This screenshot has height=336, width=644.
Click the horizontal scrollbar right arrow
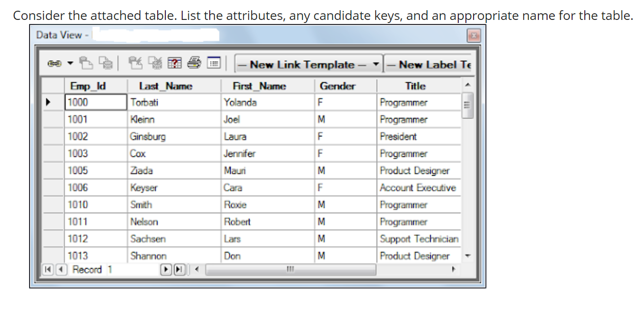(452, 269)
